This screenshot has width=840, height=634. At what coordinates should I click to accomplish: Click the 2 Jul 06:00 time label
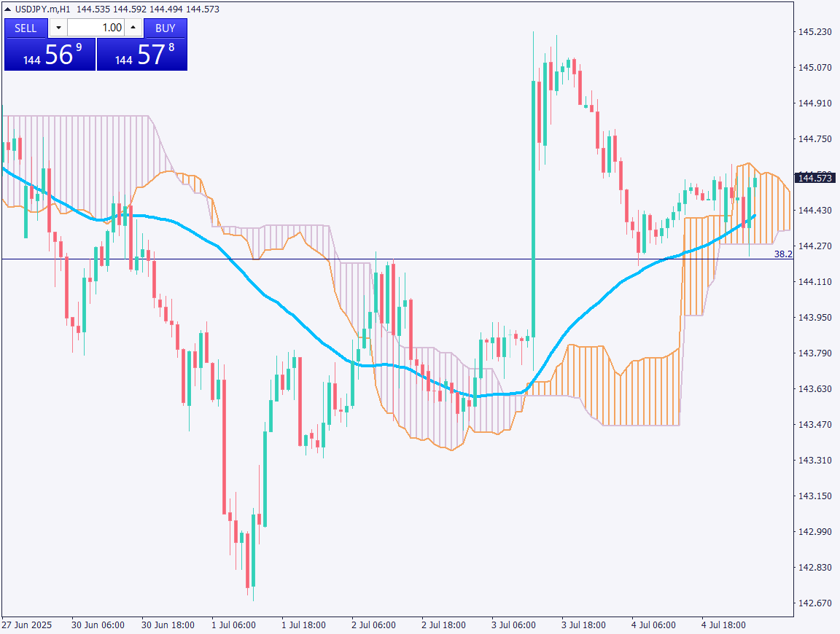click(x=373, y=625)
